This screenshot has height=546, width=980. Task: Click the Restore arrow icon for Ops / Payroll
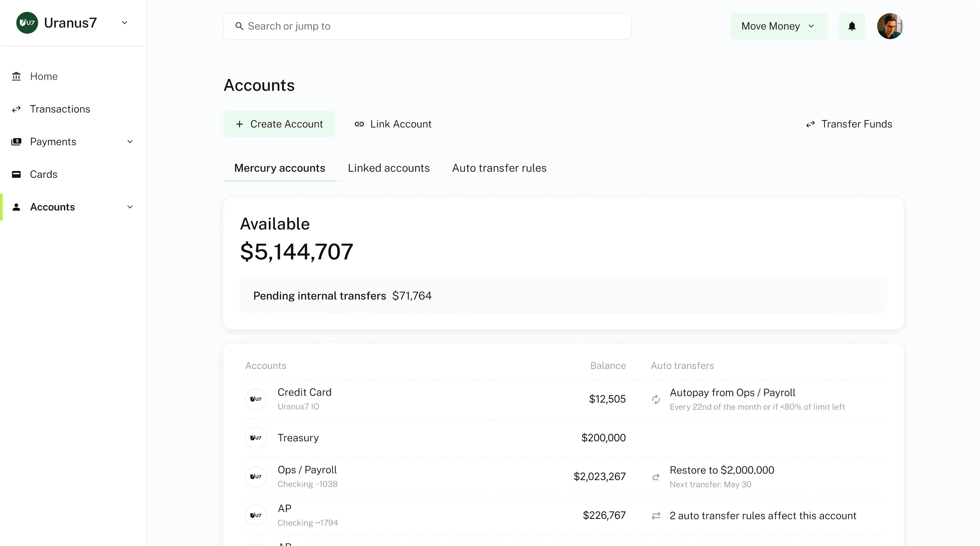coord(656,477)
